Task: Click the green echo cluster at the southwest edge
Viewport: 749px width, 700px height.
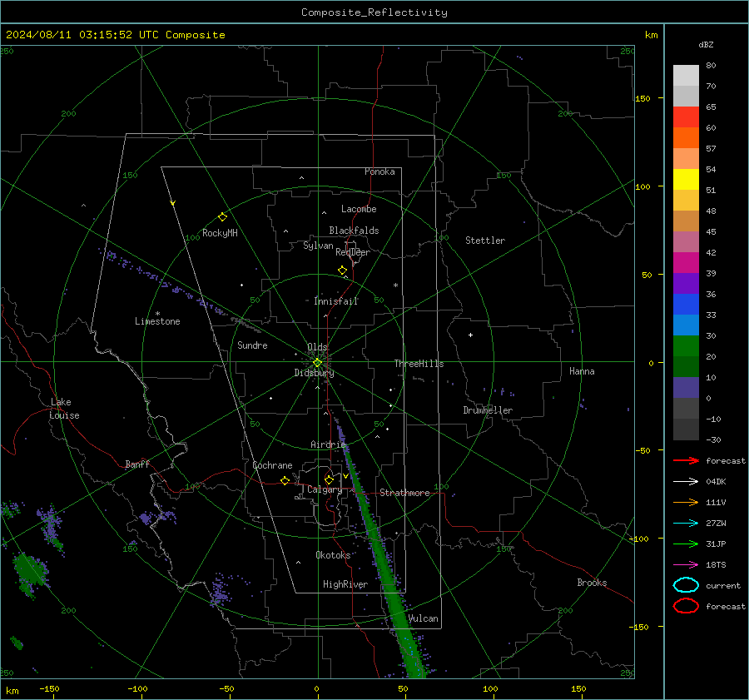Action: (30, 573)
